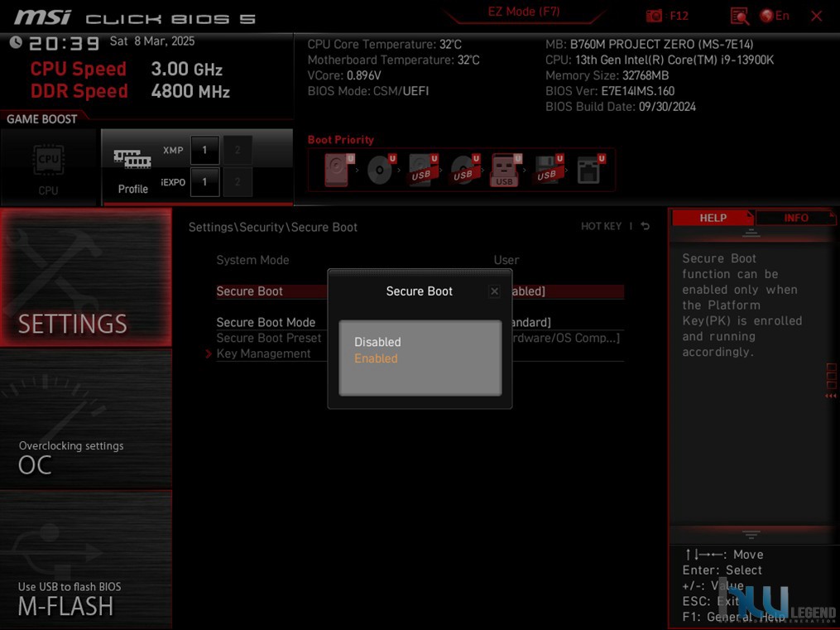This screenshot has height=630, width=840.
Task: Click the VCore 0.896V reading
Action: (x=344, y=75)
